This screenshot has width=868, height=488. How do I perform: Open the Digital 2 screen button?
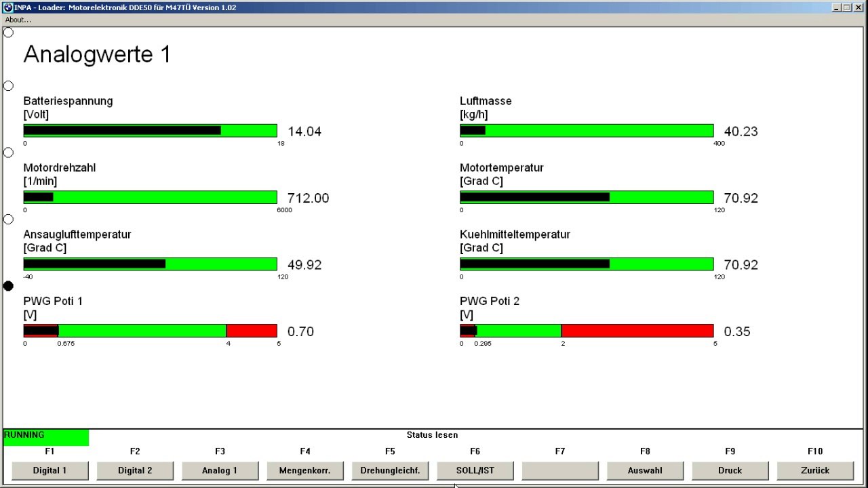pos(135,470)
